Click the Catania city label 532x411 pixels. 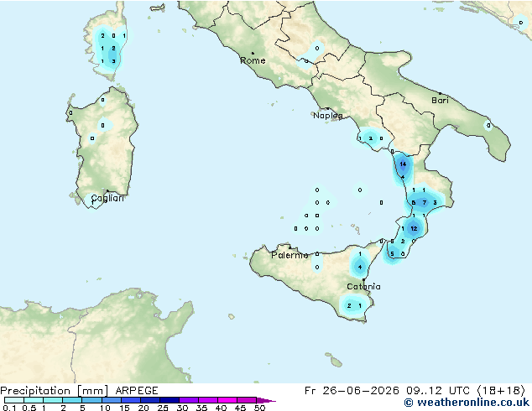coord(363,287)
